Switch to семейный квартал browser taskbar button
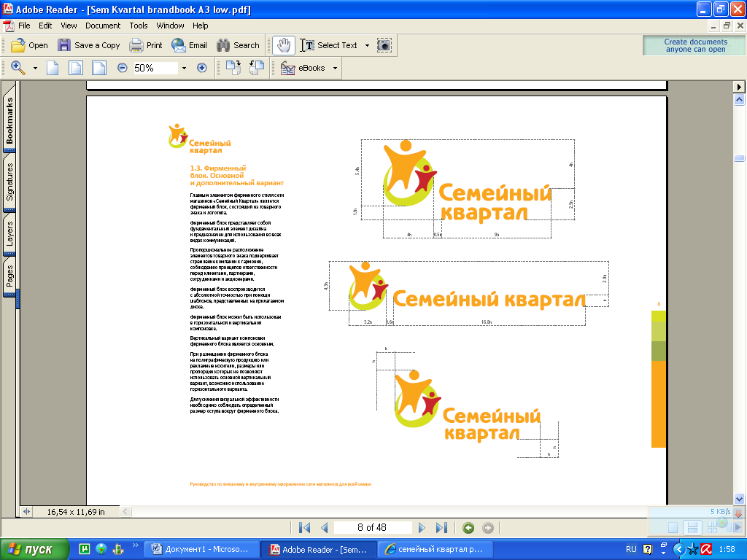The height and width of the screenshot is (560, 747). tap(436, 549)
